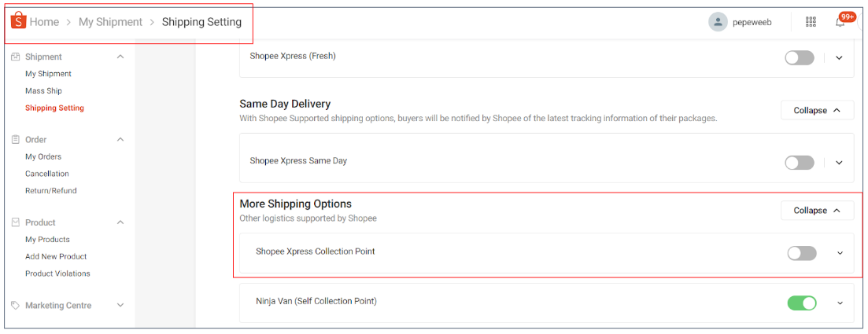Screen dimensions: 868x334
Task: Go to My Orders in sidebar
Action: coord(43,157)
